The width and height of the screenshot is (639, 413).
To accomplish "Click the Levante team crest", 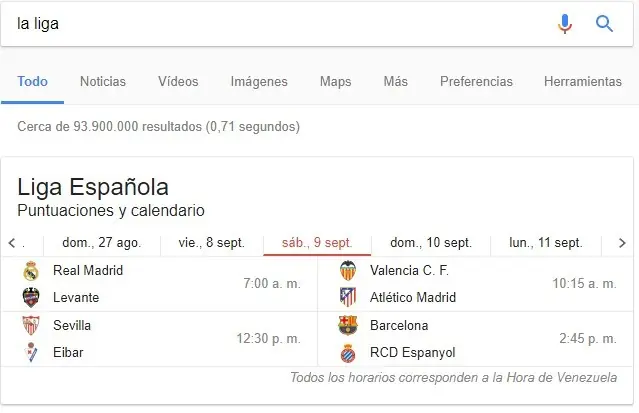I will click(30, 297).
